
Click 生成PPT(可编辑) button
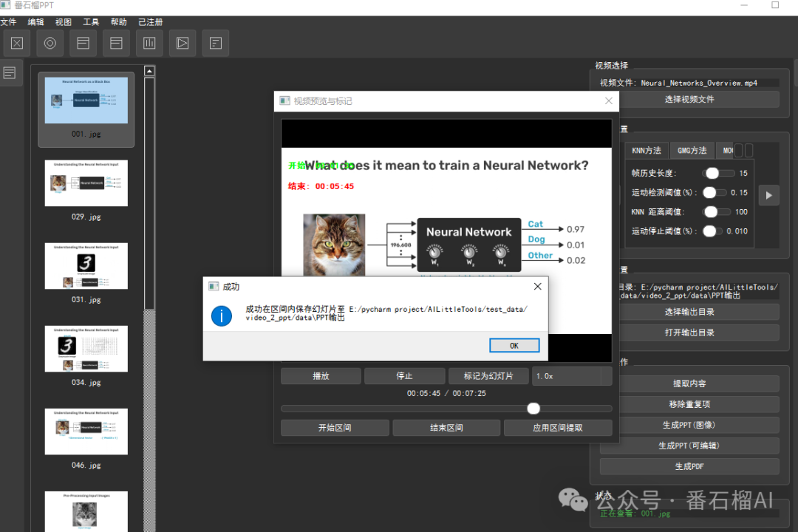pos(689,446)
